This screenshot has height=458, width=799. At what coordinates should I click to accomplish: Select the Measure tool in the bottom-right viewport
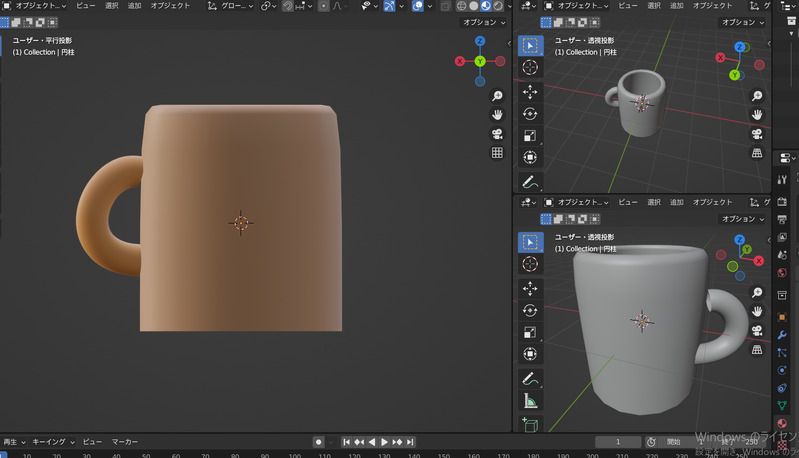pos(530,401)
